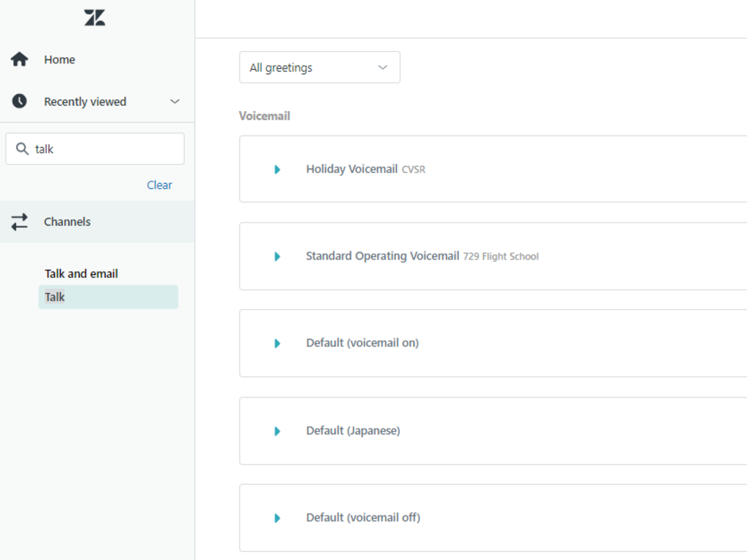The image size is (747, 560).
Task: Click the magnifier icon in search box
Action: coord(23,149)
